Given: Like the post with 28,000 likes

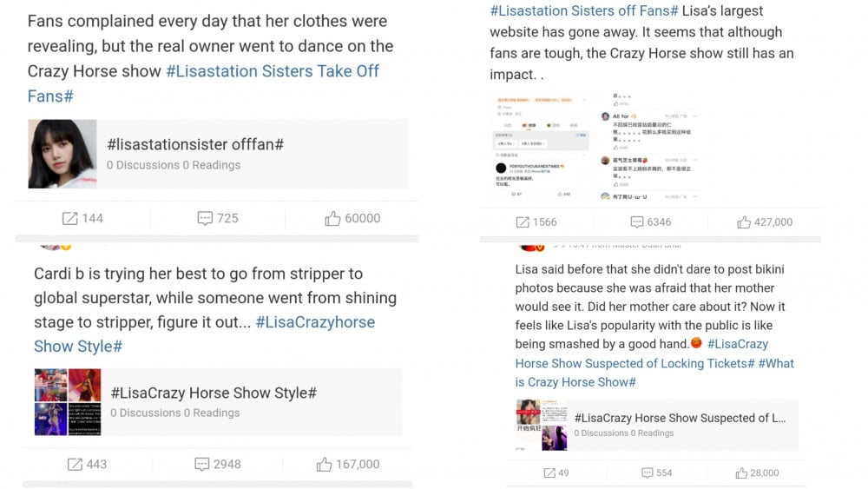Looking at the screenshot, I should tap(741, 472).
